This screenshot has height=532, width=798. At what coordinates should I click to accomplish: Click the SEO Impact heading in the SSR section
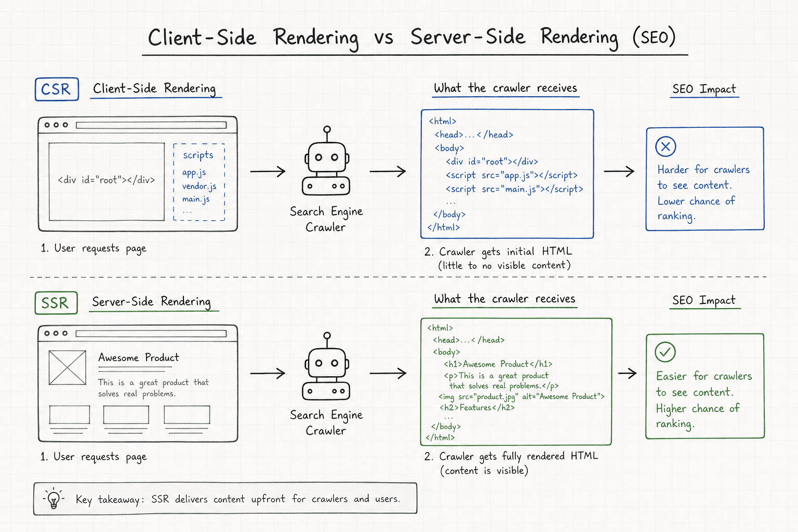pyautogui.click(x=704, y=300)
